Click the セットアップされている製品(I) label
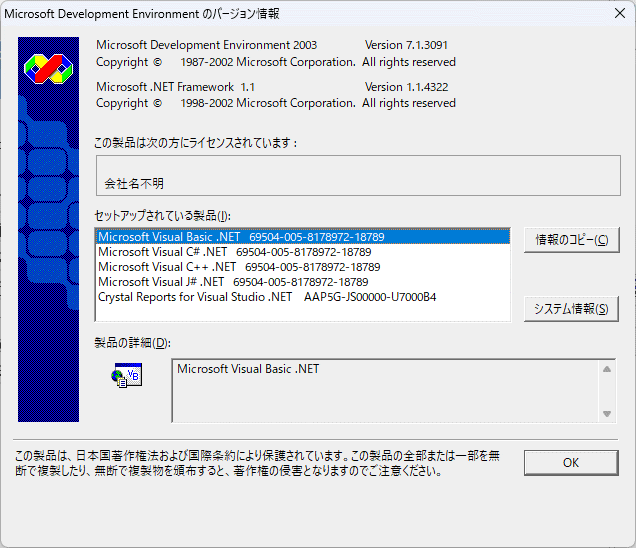 (162, 216)
